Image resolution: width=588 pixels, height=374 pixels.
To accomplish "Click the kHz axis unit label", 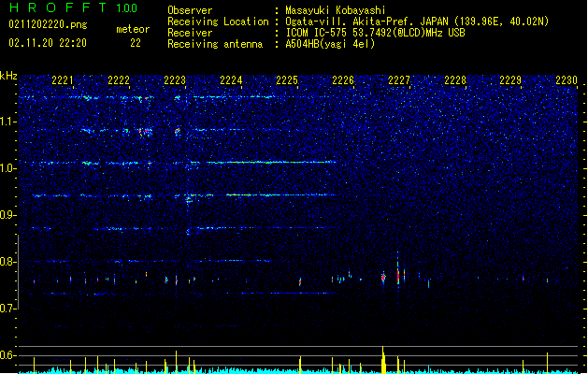I will [x=8, y=76].
